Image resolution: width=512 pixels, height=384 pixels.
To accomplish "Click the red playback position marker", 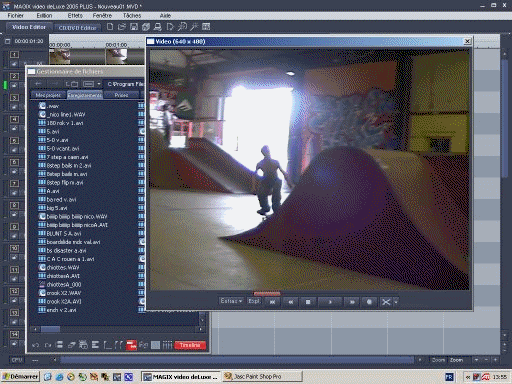I will (267, 294).
